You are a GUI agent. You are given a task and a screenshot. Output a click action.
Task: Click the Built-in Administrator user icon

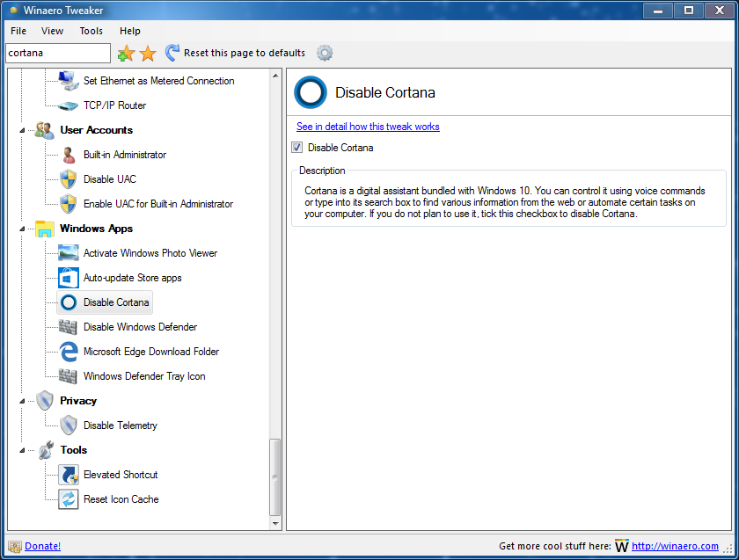click(69, 155)
